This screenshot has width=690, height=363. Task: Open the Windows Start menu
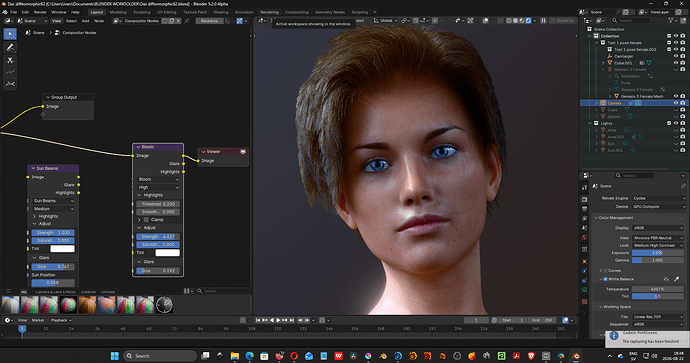pos(115,356)
